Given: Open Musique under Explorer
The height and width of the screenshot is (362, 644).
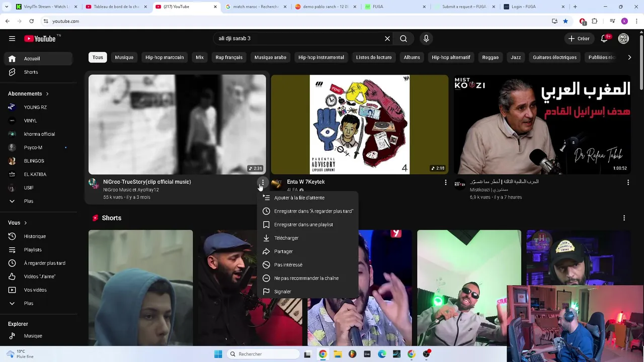Looking at the screenshot, I should [39, 336].
